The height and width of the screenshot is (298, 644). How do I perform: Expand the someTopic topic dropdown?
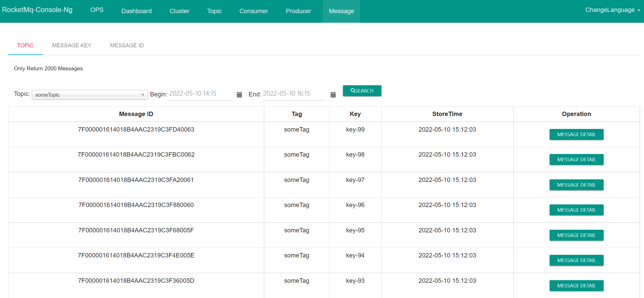(x=90, y=95)
